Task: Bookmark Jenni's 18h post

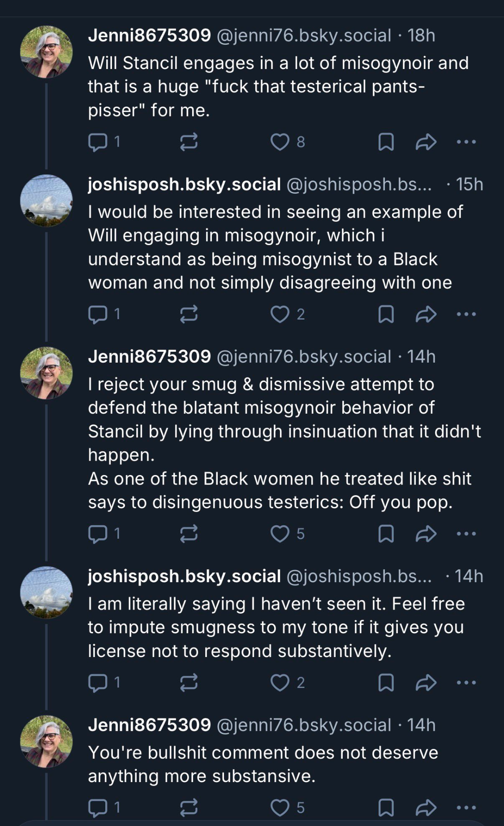Action: tap(386, 142)
